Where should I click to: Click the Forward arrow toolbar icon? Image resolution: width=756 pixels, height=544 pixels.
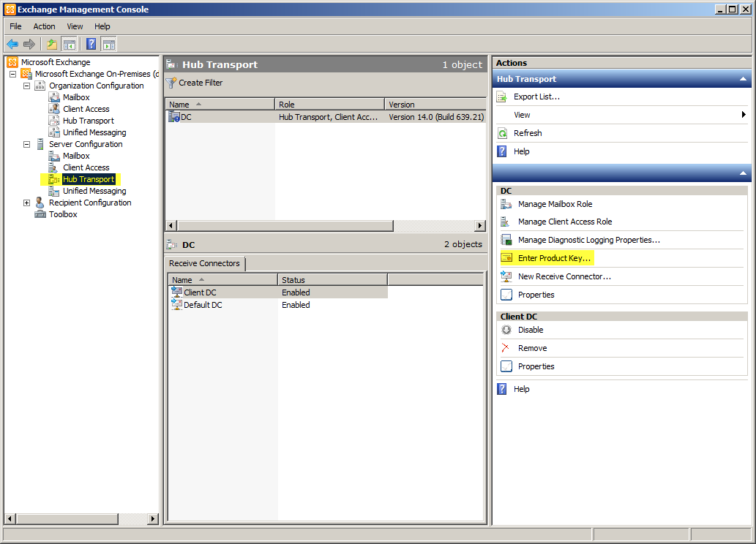29,45
